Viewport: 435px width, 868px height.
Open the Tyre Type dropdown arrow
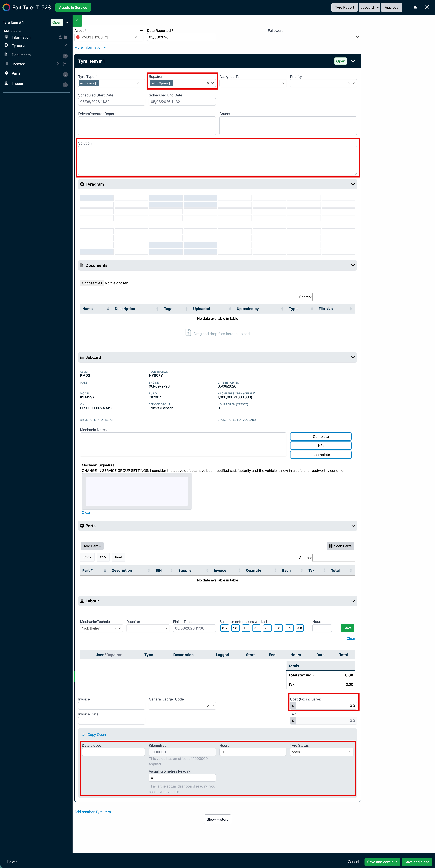click(x=142, y=83)
